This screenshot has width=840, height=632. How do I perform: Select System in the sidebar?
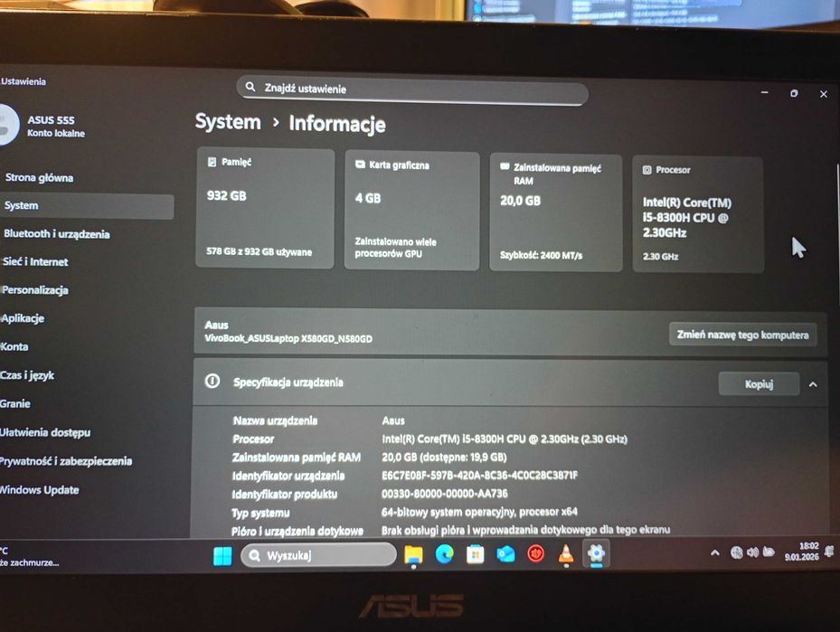click(x=86, y=205)
